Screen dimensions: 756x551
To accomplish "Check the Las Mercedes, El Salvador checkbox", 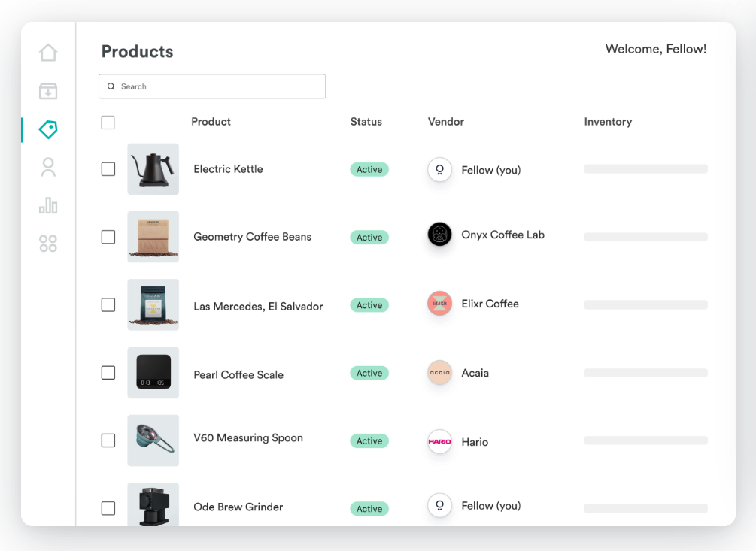I will 108,305.
